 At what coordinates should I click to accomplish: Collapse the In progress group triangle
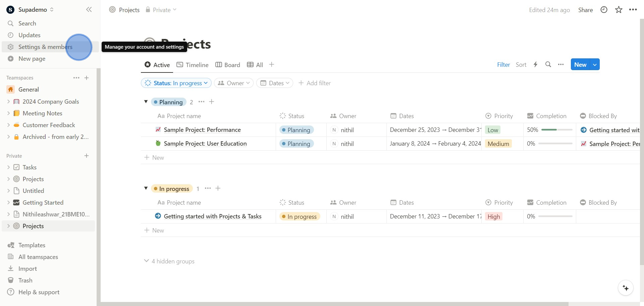tap(146, 188)
